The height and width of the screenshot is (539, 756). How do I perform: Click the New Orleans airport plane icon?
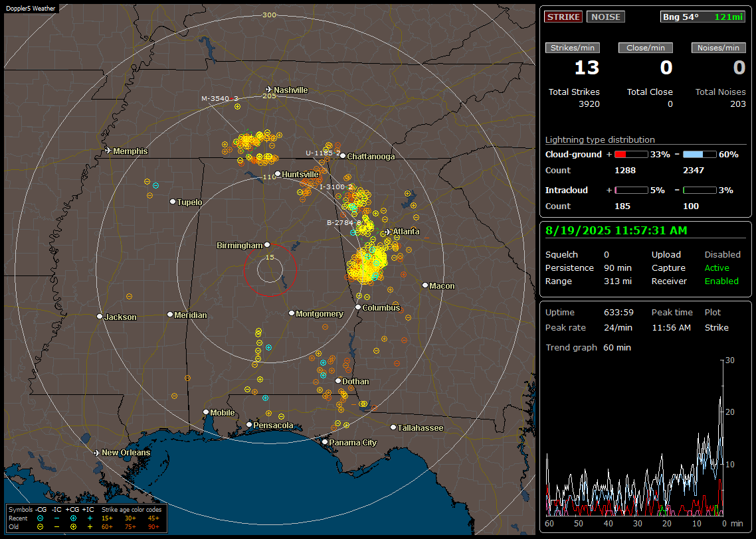pos(97,453)
